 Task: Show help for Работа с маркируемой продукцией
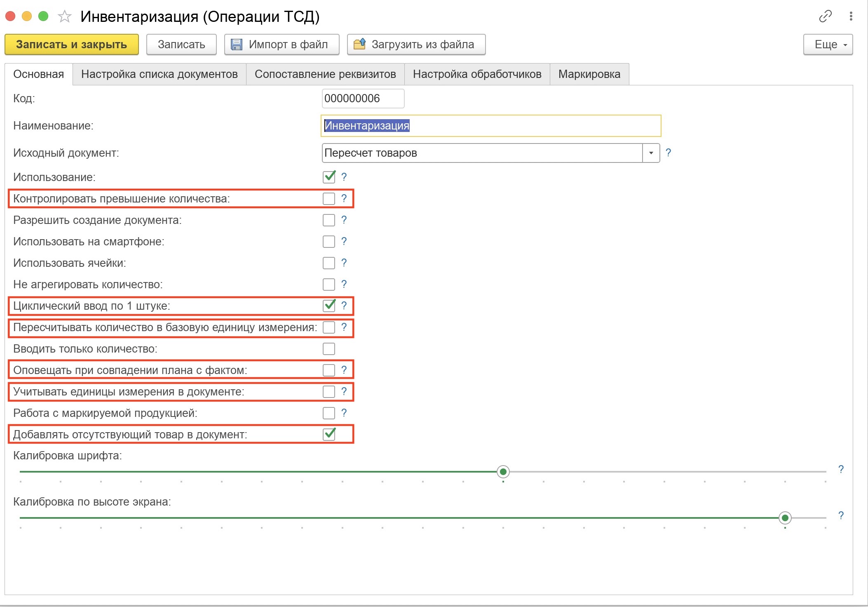click(x=344, y=413)
